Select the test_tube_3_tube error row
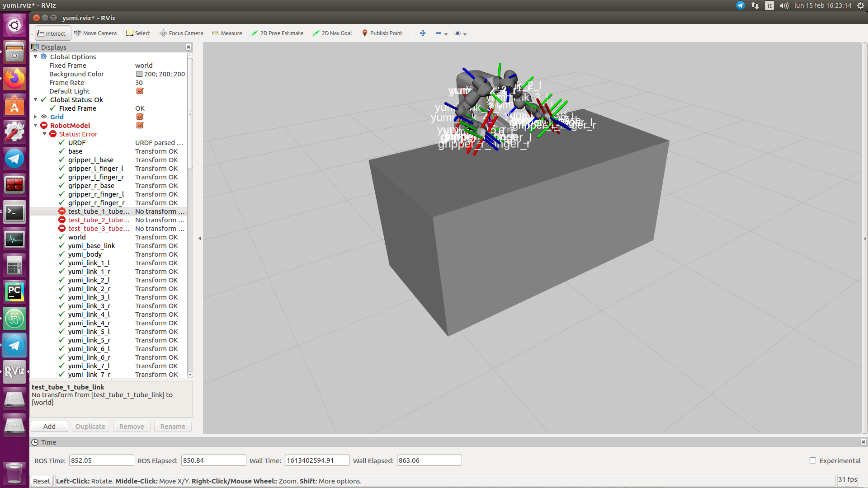The height and width of the screenshot is (488, 868). tap(108, 229)
